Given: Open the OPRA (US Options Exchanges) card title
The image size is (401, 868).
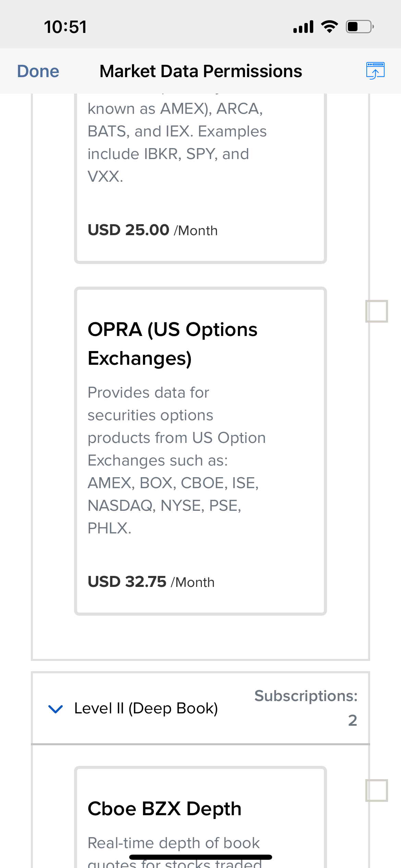Looking at the screenshot, I should (x=172, y=344).
